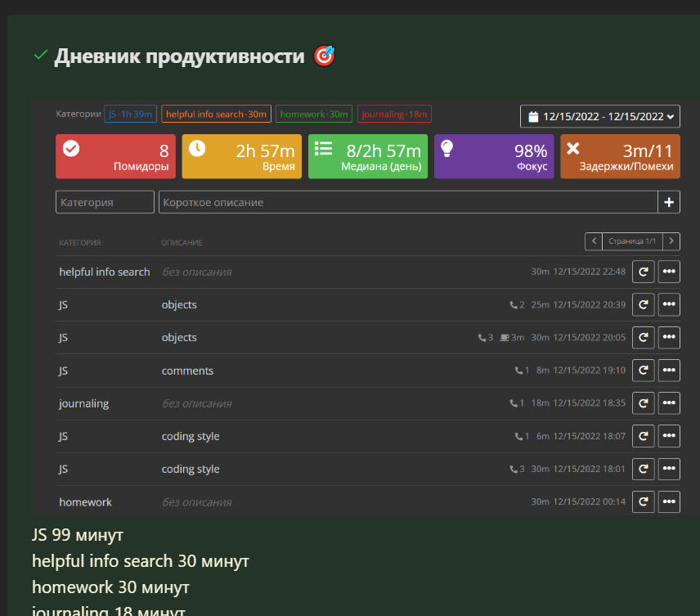Restart the coding style 18:01 entry
The image size is (700, 616).
pos(643,469)
